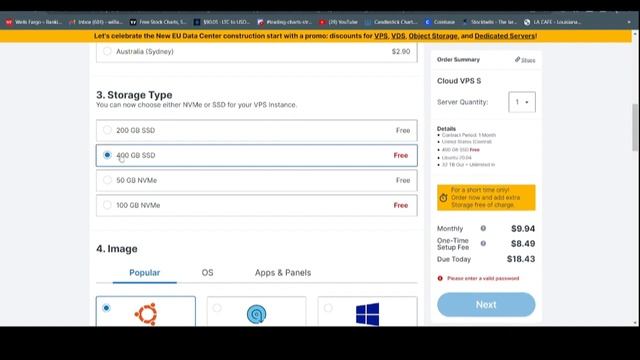Viewport: 640px width, 360px height.
Task: Choose the 100 GB NVMe storage option
Action: pos(257,205)
